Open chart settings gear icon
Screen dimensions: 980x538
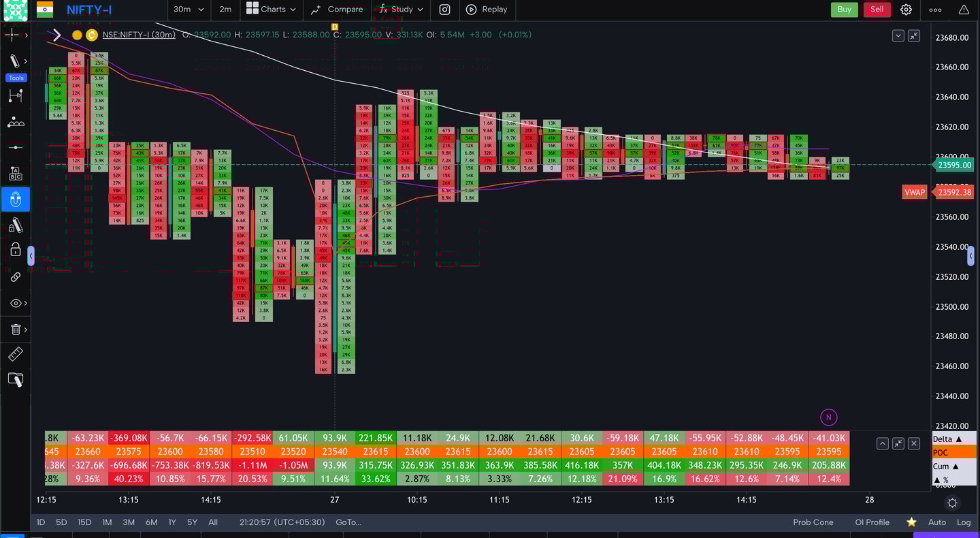tap(906, 10)
